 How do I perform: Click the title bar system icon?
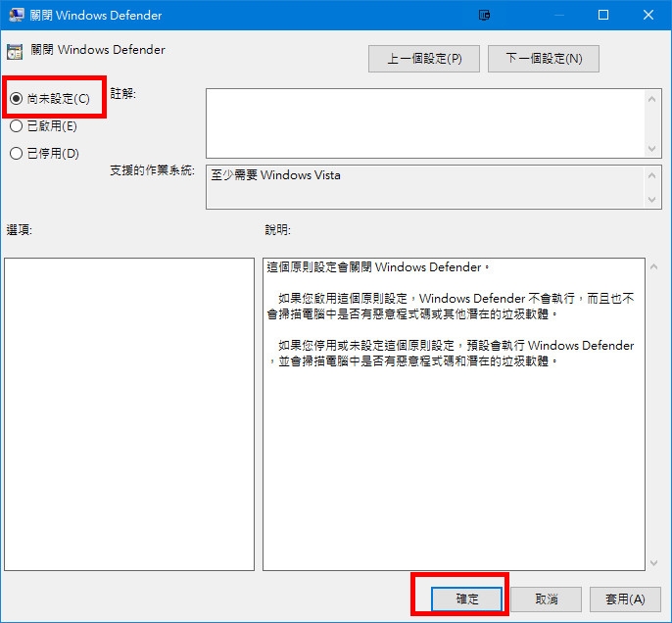tap(17, 15)
